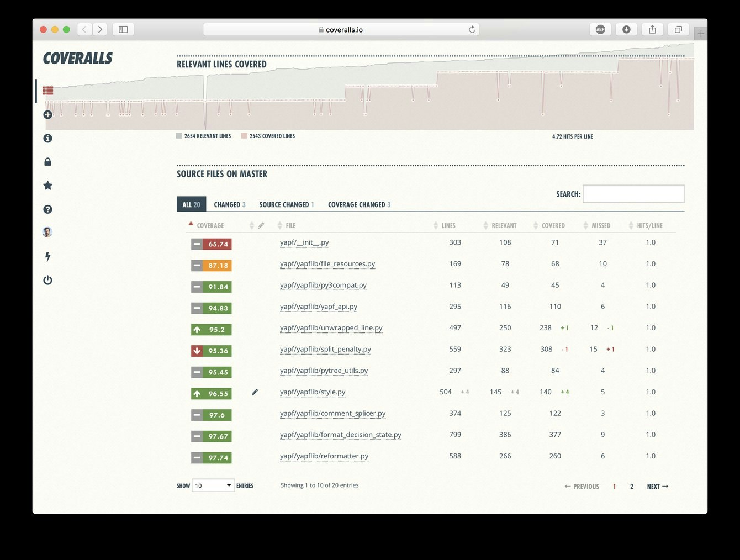Viewport: 740px width, 560px height.
Task: Show all tabs icon in Safari
Action: click(x=678, y=29)
